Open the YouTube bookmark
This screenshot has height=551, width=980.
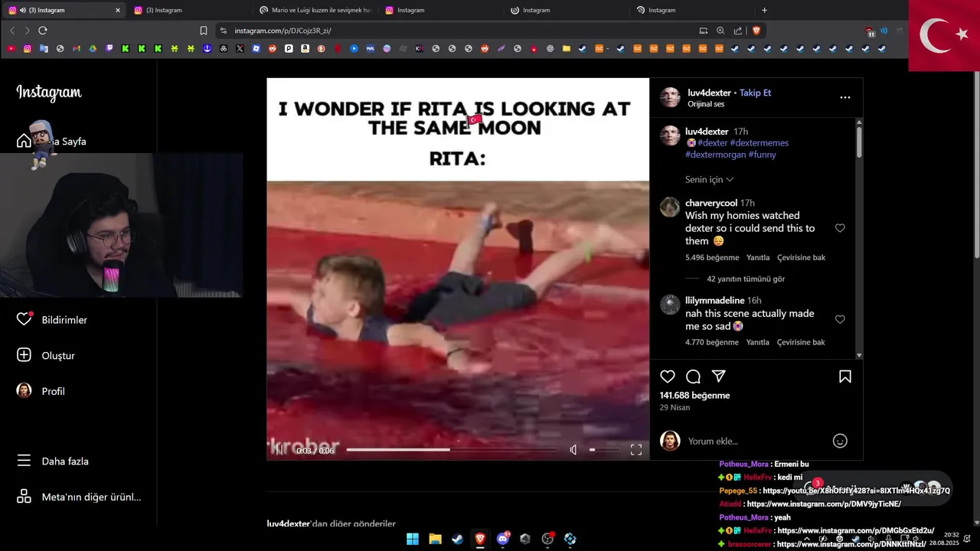click(x=11, y=48)
